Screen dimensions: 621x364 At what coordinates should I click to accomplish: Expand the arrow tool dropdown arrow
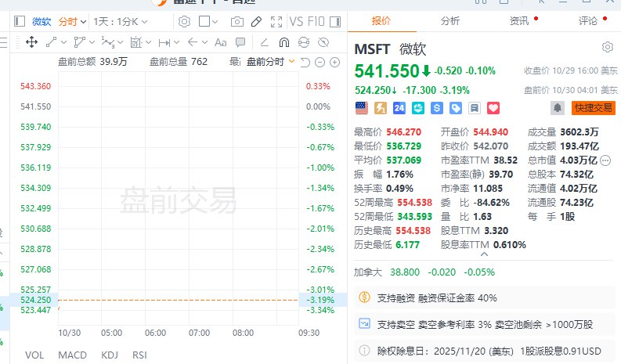204,42
